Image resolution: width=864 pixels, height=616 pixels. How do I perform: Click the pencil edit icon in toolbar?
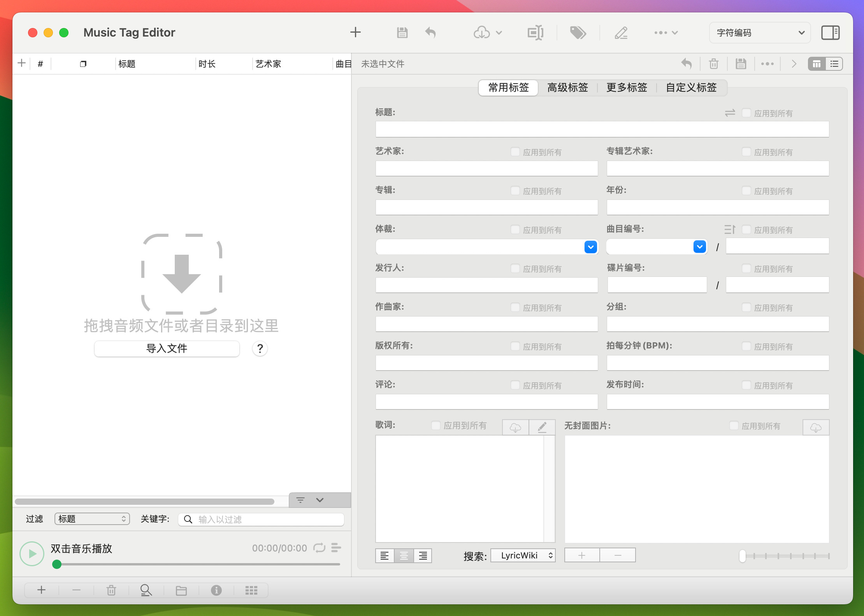pos(621,33)
